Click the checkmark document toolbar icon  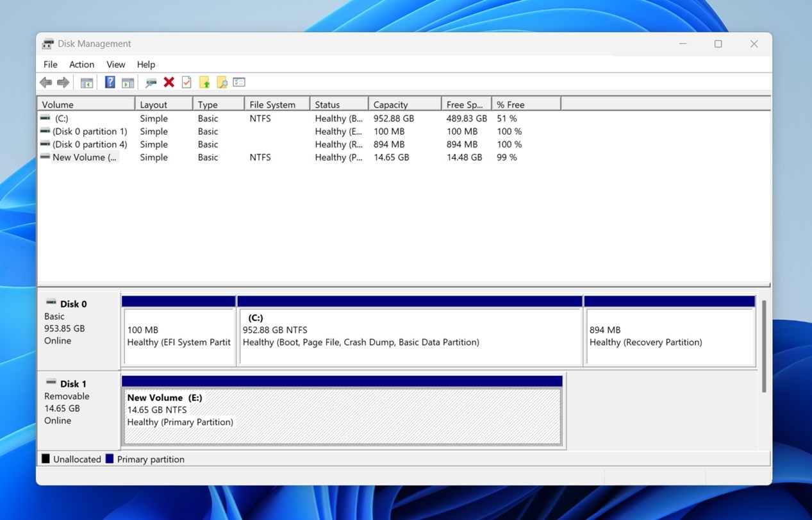(186, 82)
